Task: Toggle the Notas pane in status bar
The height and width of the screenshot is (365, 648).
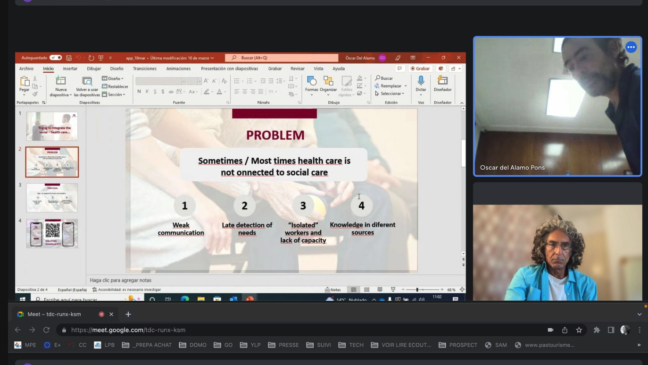Action: (x=333, y=290)
